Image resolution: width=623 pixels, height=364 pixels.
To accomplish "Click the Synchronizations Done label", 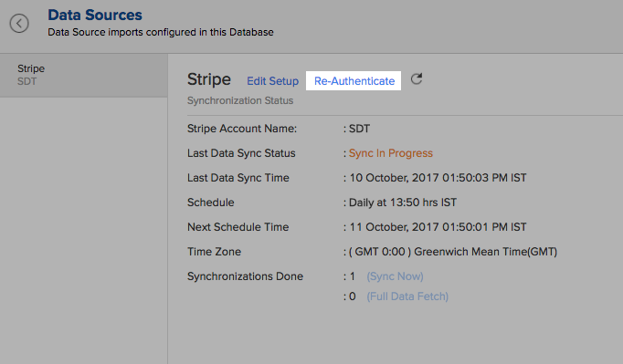I will [x=245, y=276].
